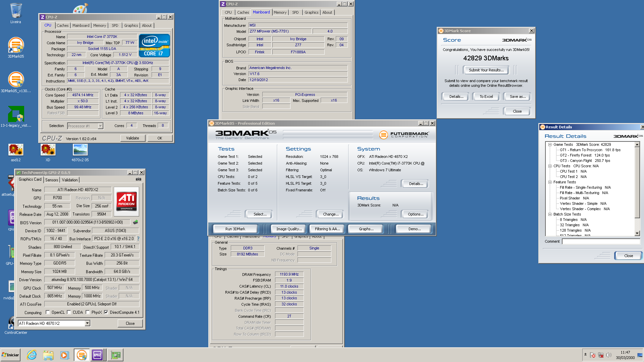Click the scroll down arrow in Result Details
This screenshot has width=644, height=362.
[637, 233]
